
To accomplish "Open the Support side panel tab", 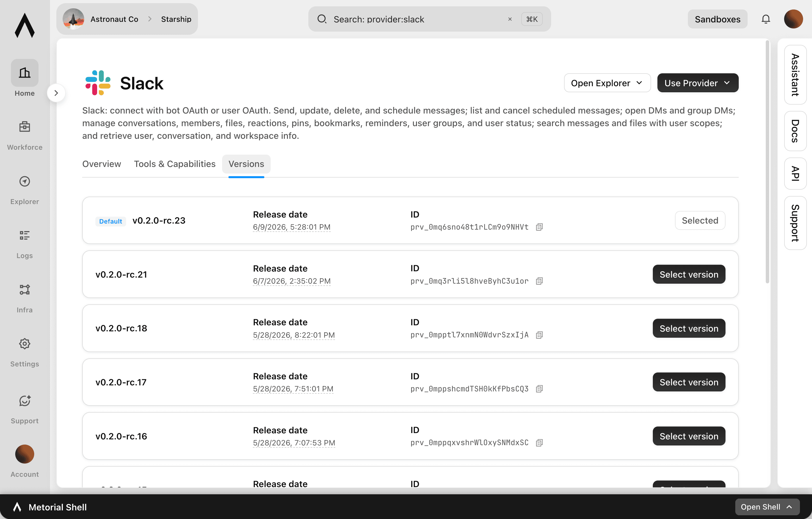I will coord(795,223).
